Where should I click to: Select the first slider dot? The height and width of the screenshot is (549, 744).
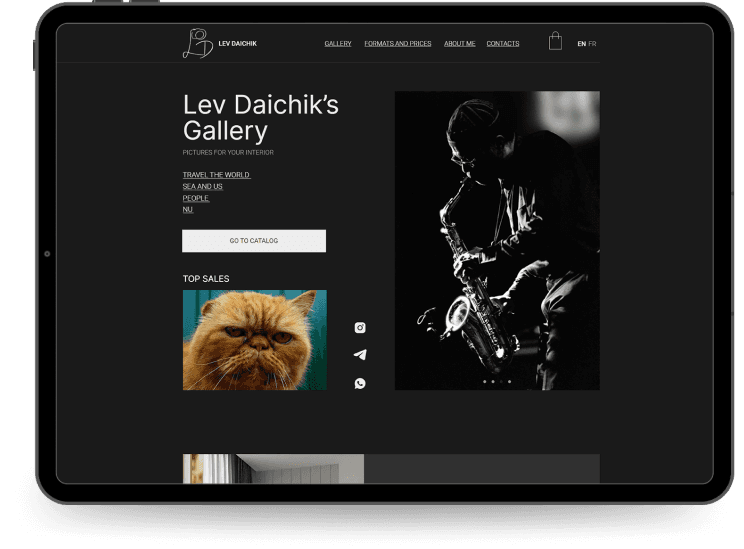point(484,382)
